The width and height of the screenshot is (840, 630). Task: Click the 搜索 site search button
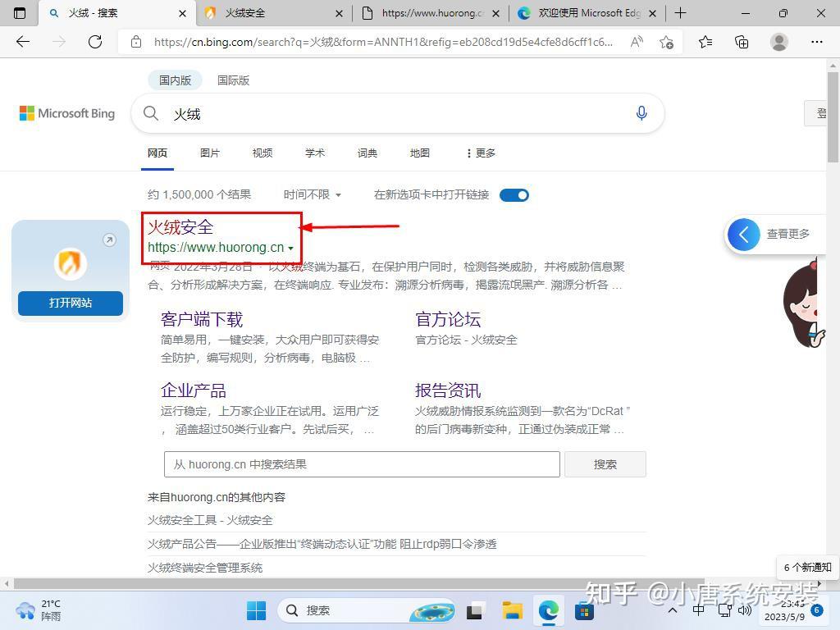605,464
